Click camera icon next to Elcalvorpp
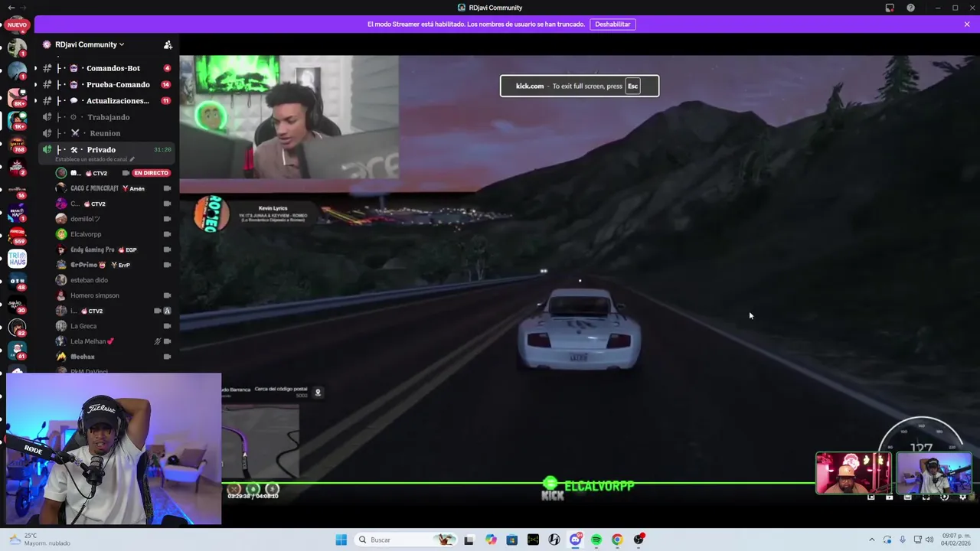Screen dimensions: 980x551 pyautogui.click(x=167, y=234)
